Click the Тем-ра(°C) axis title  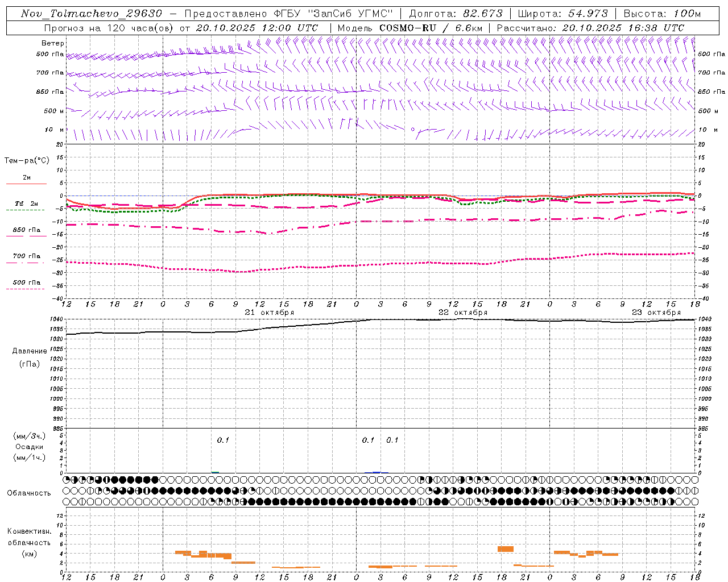click(27, 161)
